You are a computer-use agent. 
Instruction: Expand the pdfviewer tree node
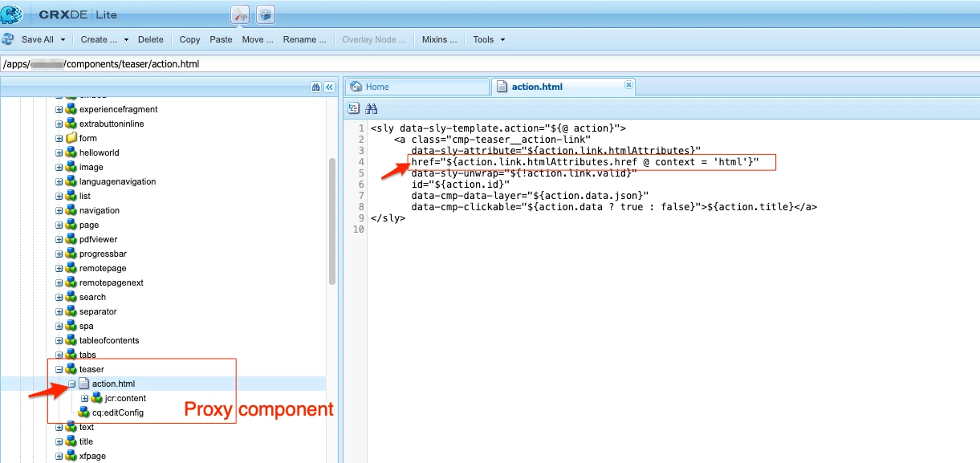[59, 239]
